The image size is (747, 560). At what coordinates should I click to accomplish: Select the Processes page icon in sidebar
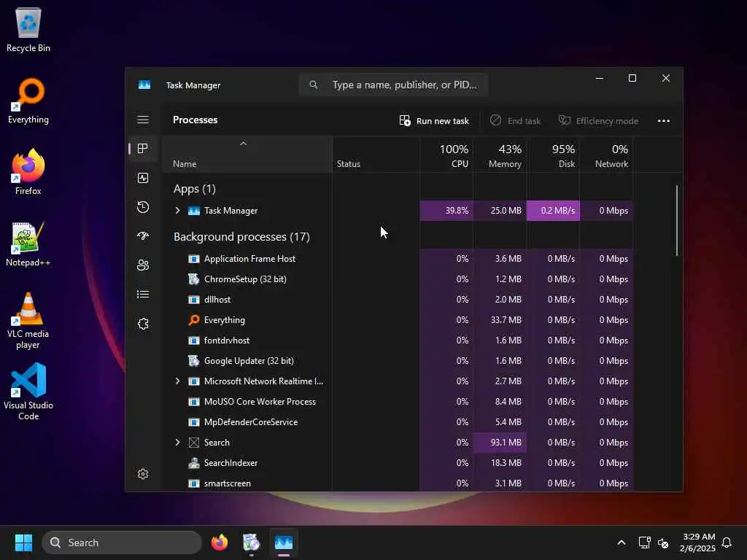coord(143,149)
